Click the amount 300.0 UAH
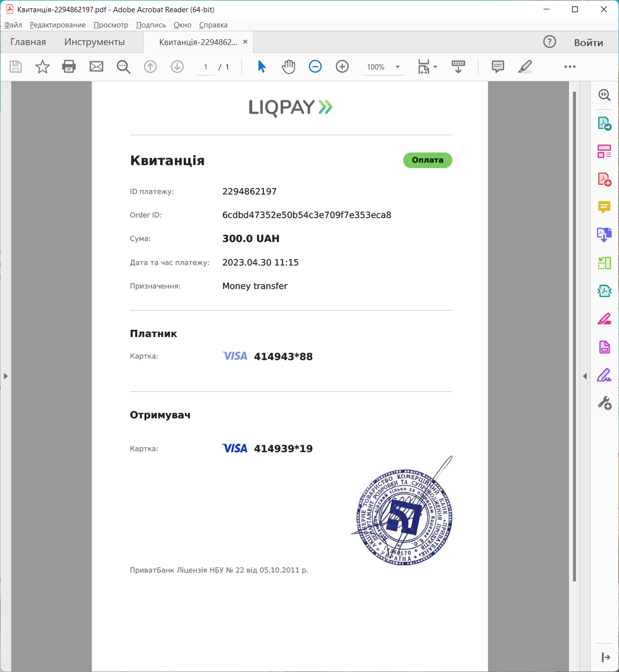The height and width of the screenshot is (672, 619). [x=251, y=239]
